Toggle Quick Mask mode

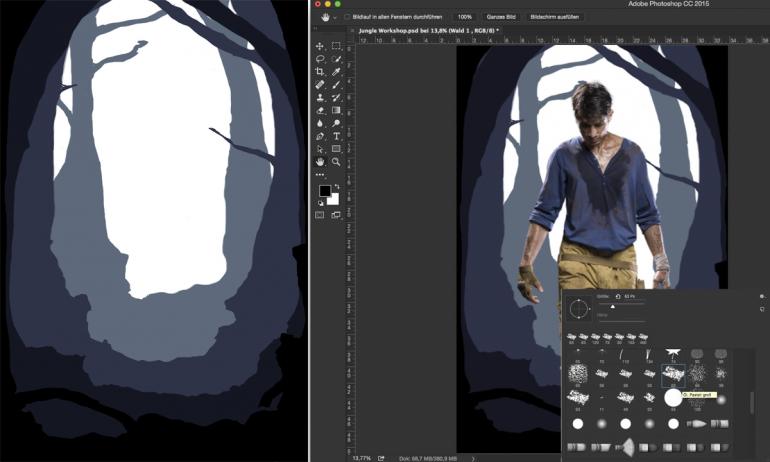(320, 215)
